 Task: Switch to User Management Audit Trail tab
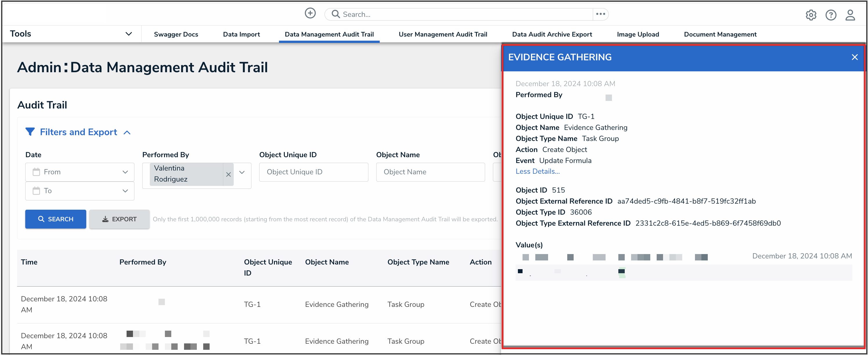[443, 34]
